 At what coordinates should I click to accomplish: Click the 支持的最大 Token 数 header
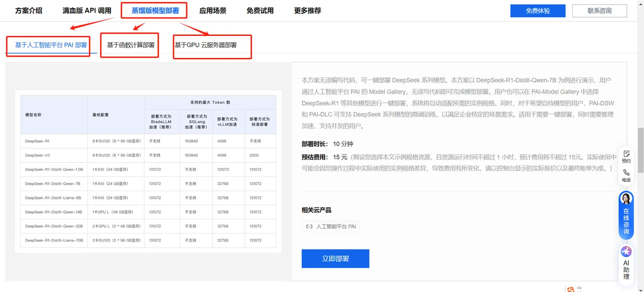[210, 102]
